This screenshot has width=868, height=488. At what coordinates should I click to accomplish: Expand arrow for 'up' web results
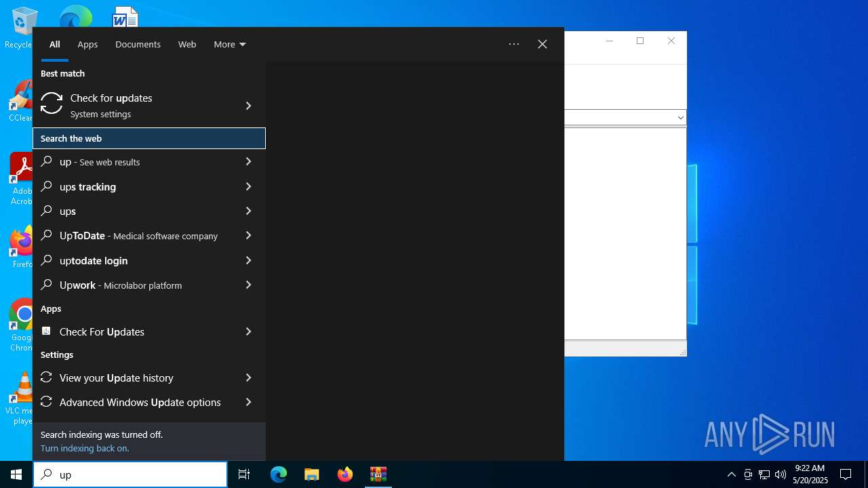248,162
